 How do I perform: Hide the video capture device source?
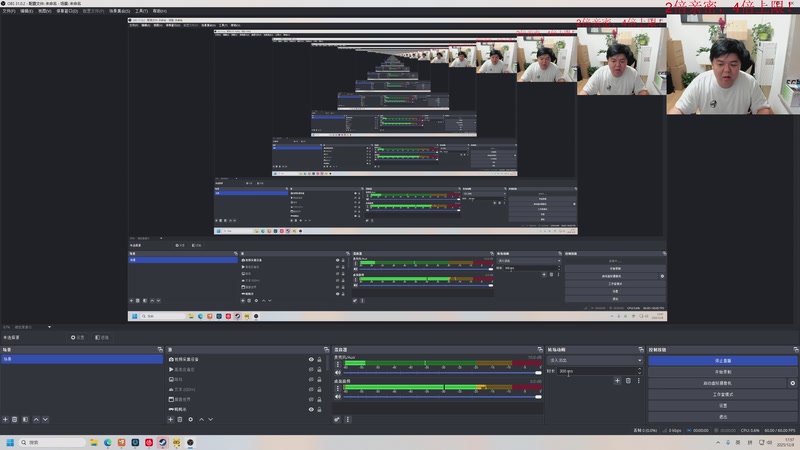(311, 359)
